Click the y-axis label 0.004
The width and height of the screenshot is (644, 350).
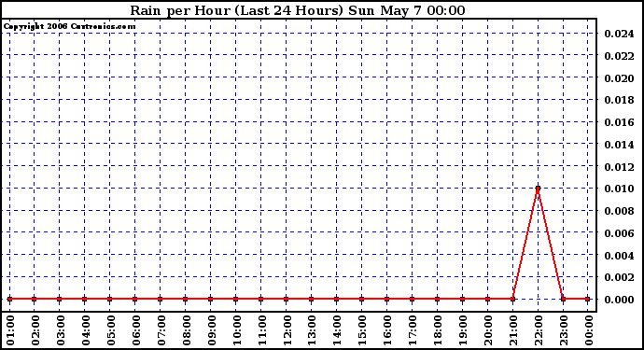pyautogui.click(x=619, y=256)
